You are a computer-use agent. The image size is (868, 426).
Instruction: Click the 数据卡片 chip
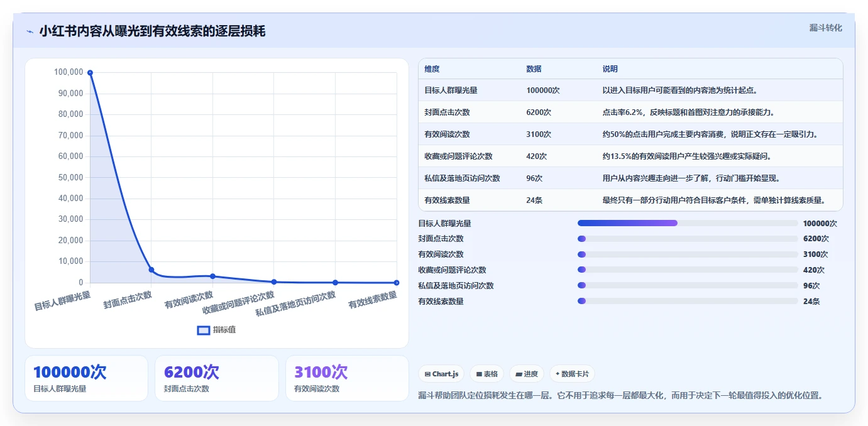point(572,374)
